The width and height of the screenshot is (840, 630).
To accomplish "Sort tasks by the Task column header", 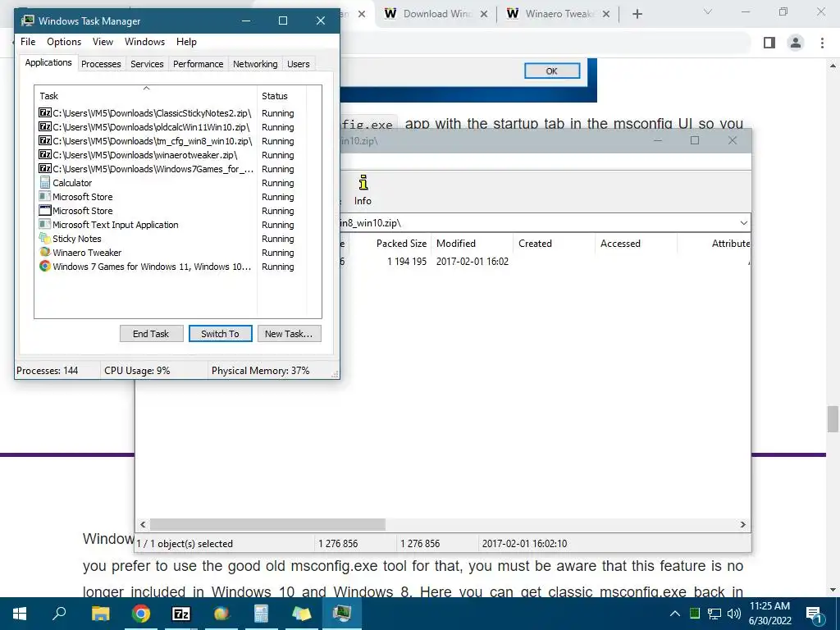I will [146, 96].
